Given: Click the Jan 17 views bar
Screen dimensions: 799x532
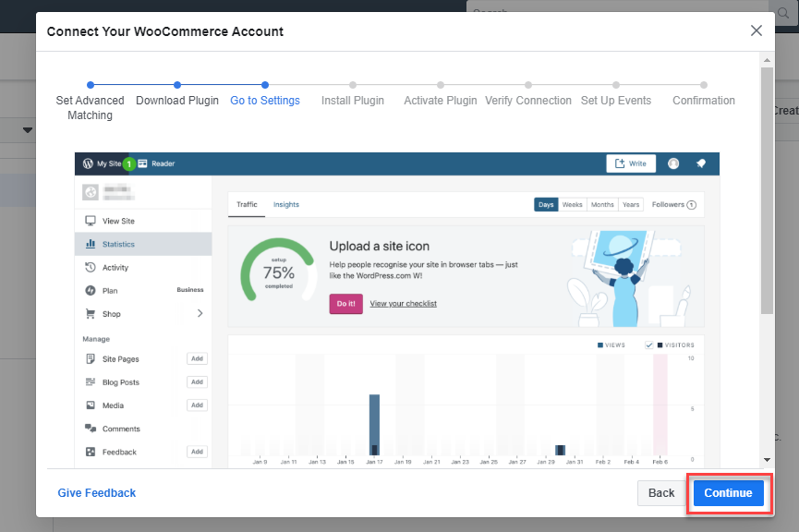Looking at the screenshot, I should point(374,425).
